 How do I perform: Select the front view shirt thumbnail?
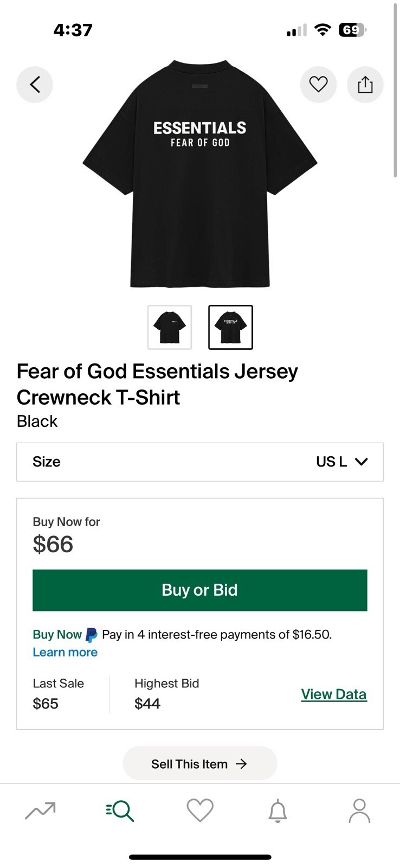point(170,327)
